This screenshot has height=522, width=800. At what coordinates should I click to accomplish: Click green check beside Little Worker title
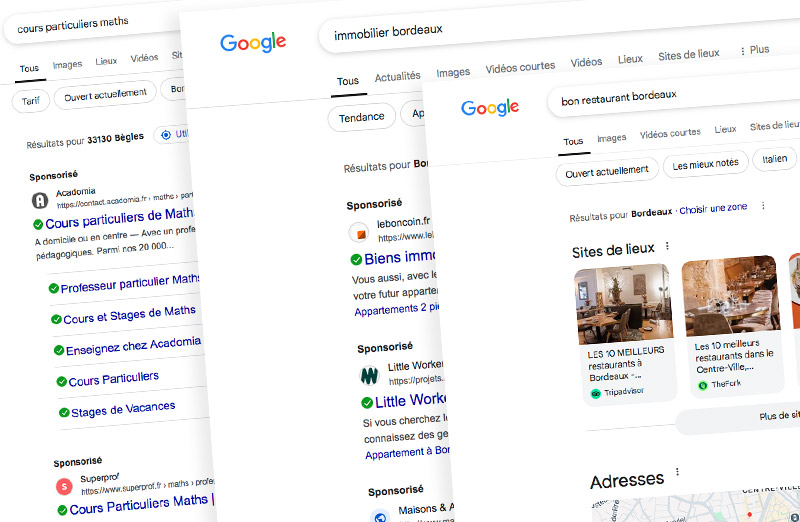367,403
